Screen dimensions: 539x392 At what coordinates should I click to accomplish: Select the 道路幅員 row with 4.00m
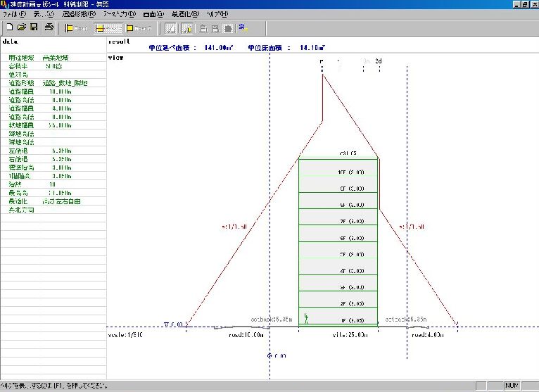coord(53,108)
